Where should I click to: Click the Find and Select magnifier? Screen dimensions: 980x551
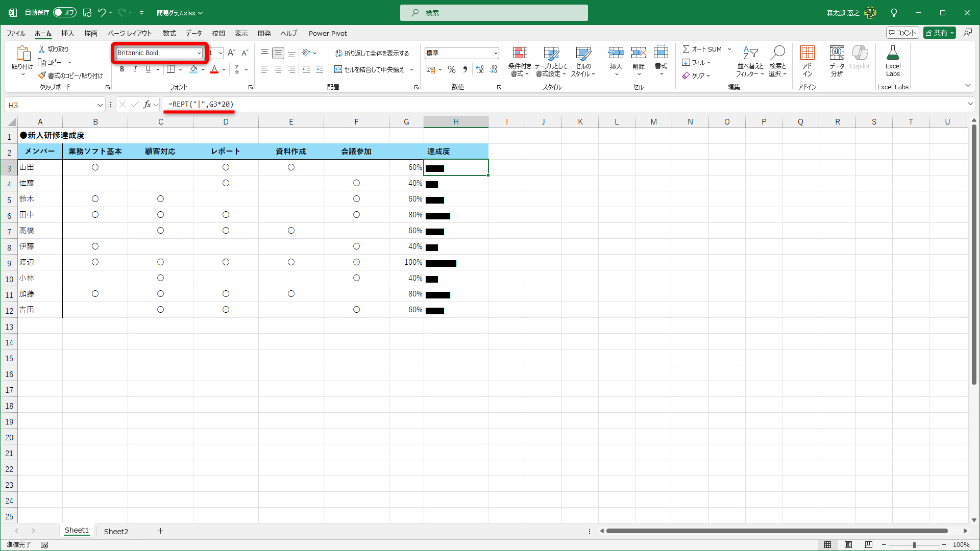(777, 54)
